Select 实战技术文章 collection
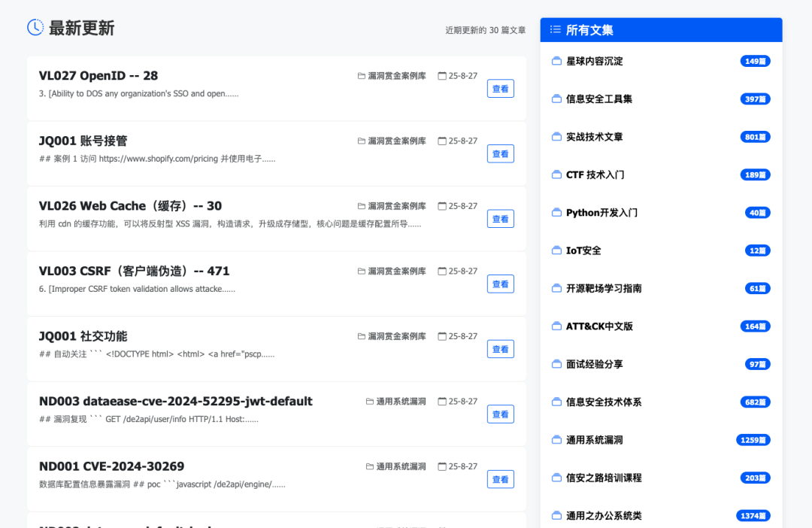The height and width of the screenshot is (528, 812). pyautogui.click(x=594, y=137)
